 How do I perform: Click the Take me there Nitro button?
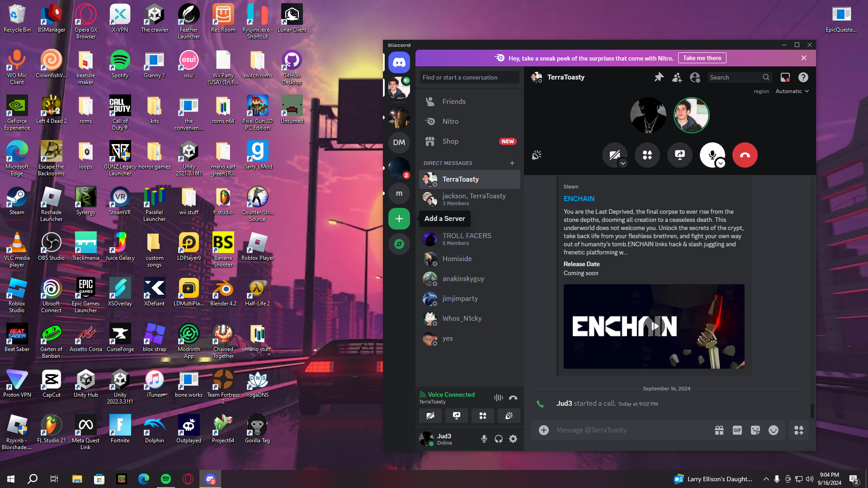702,58
